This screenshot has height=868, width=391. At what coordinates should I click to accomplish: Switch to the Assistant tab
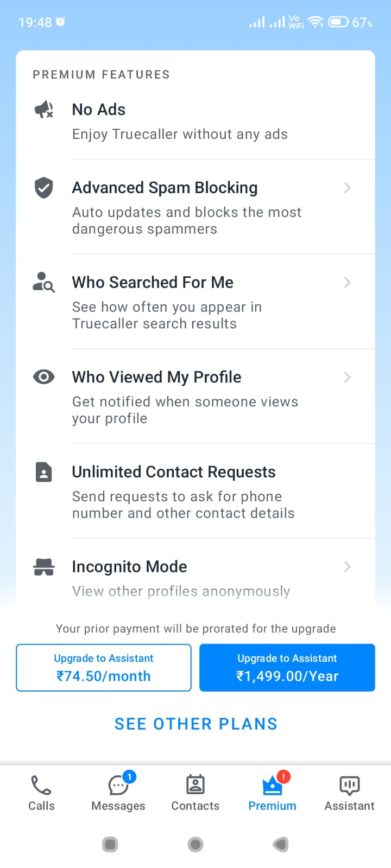click(350, 793)
